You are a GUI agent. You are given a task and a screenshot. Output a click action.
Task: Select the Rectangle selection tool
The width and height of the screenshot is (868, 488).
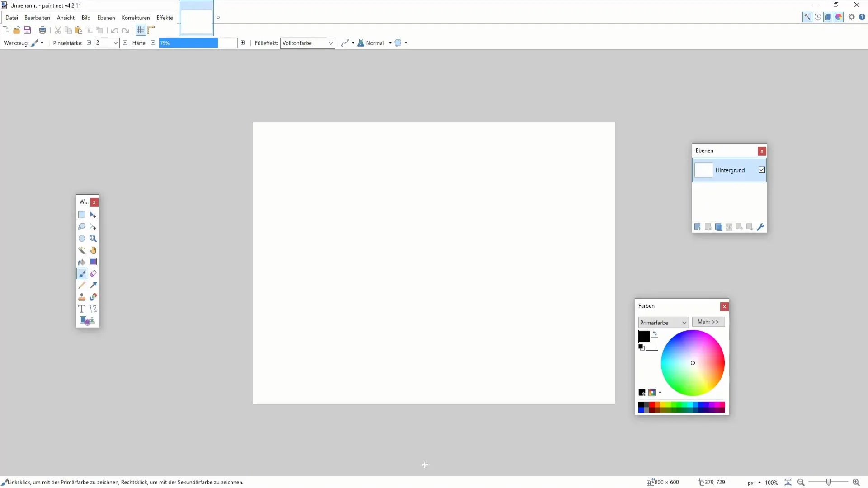pyautogui.click(x=82, y=215)
